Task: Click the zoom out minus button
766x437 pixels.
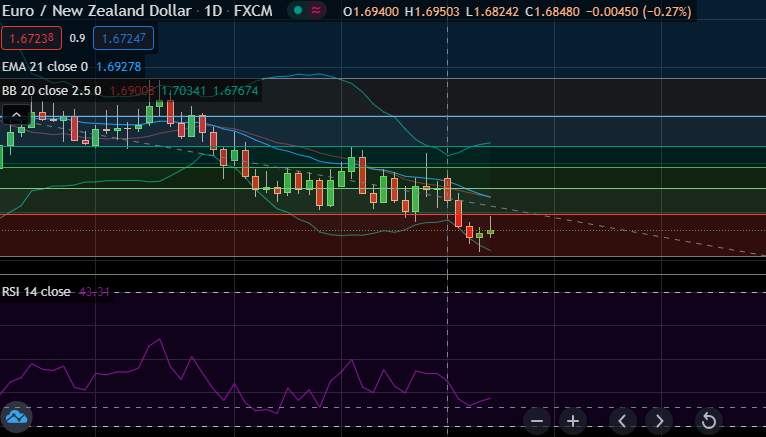Action: point(538,419)
